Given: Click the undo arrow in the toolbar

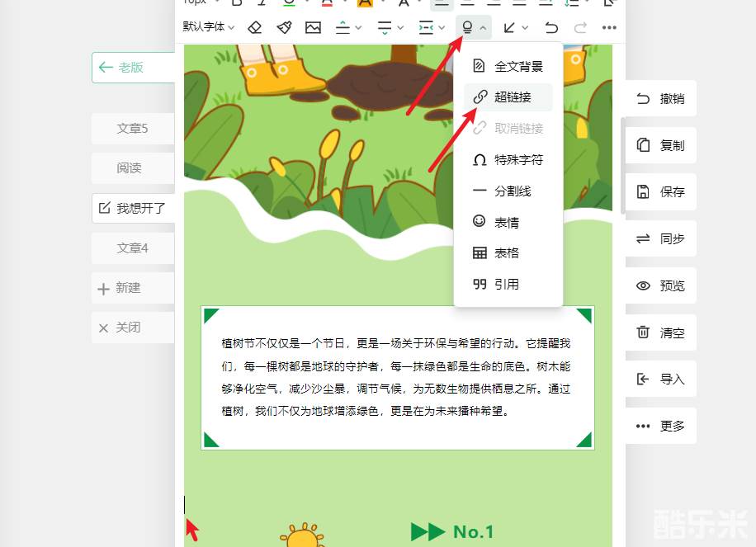Looking at the screenshot, I should [551, 27].
